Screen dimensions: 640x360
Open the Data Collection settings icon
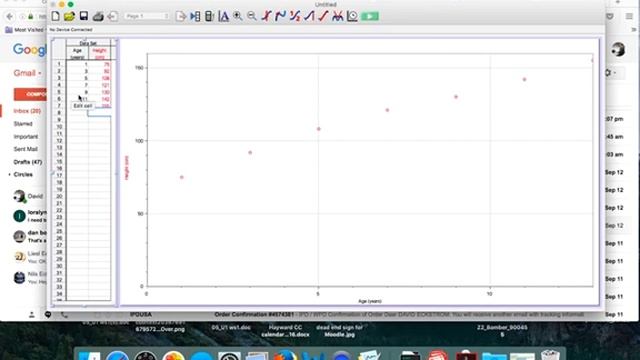tap(352, 16)
